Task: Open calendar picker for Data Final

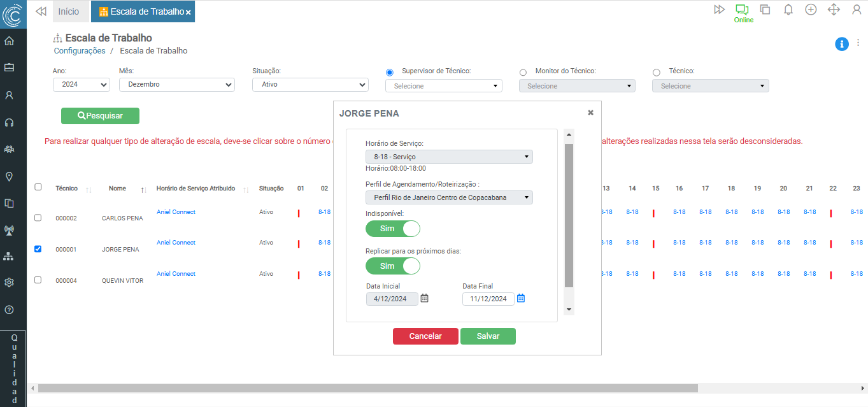Action: (521, 298)
